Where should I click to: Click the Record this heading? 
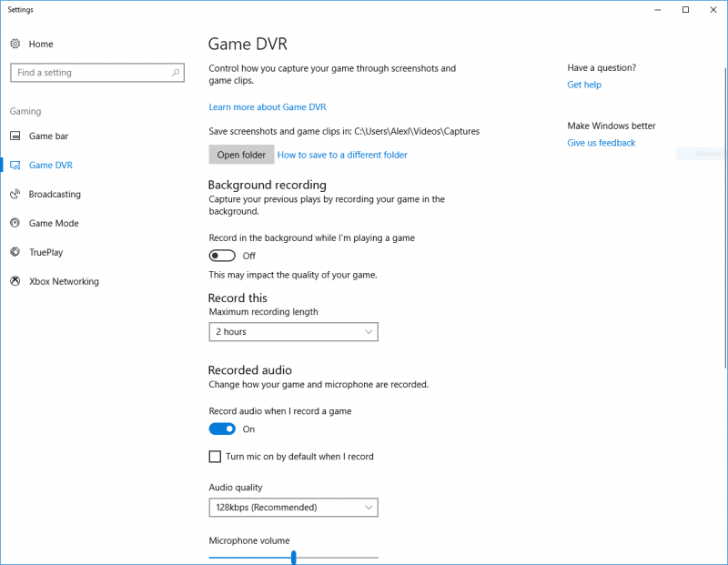click(238, 298)
